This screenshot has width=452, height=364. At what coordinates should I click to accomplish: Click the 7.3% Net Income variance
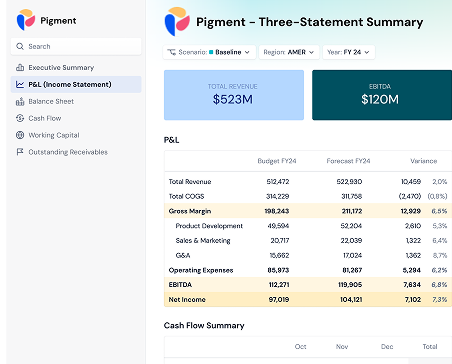[x=440, y=299]
